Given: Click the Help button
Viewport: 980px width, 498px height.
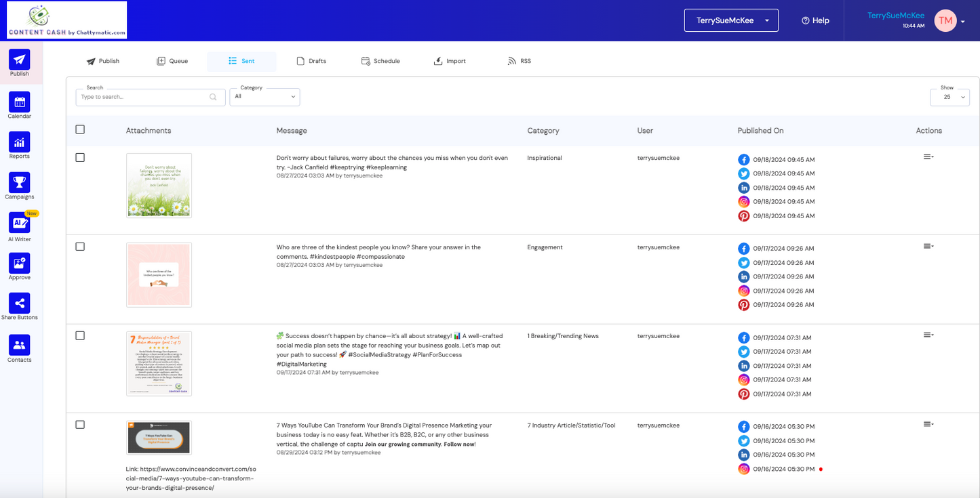Looking at the screenshot, I should [x=815, y=20].
